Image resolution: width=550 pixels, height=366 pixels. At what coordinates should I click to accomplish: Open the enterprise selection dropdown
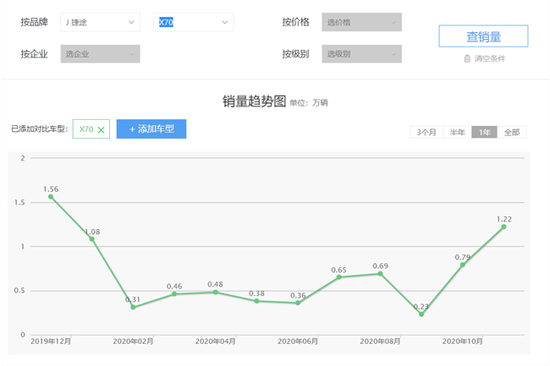point(100,54)
